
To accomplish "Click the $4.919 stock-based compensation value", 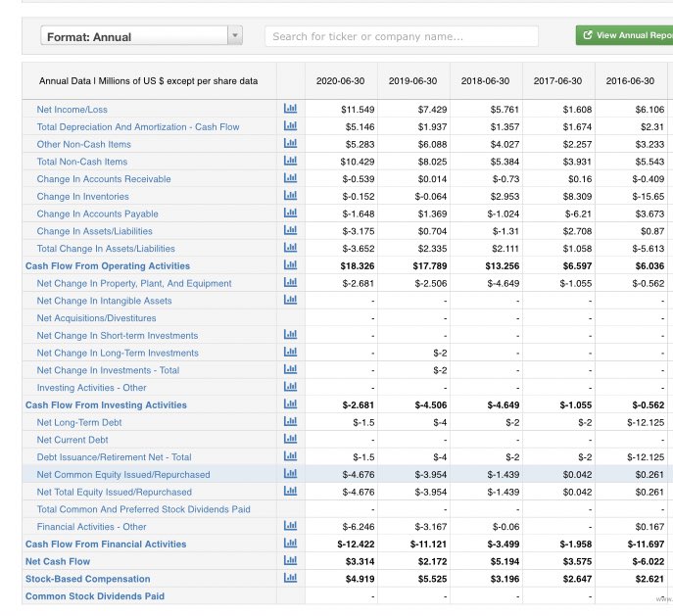I will (361, 579).
